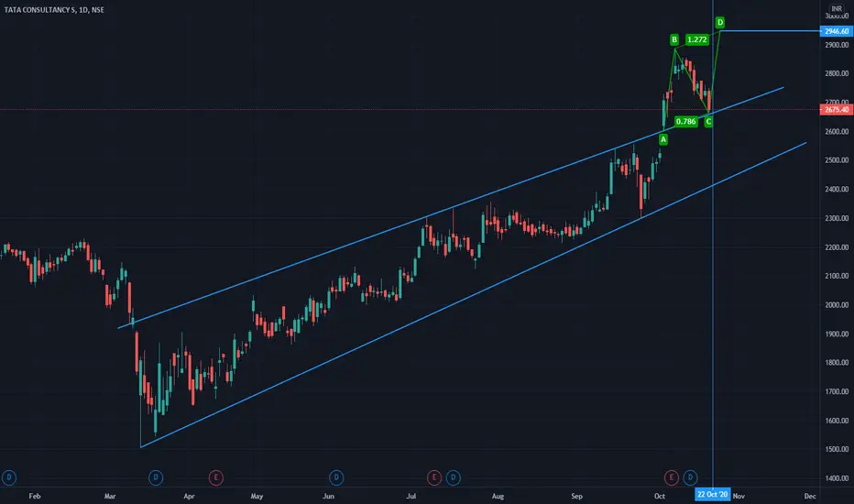This screenshot has height=504, width=854.
Task: Click the Sep label on time axis
Action: (x=576, y=496)
